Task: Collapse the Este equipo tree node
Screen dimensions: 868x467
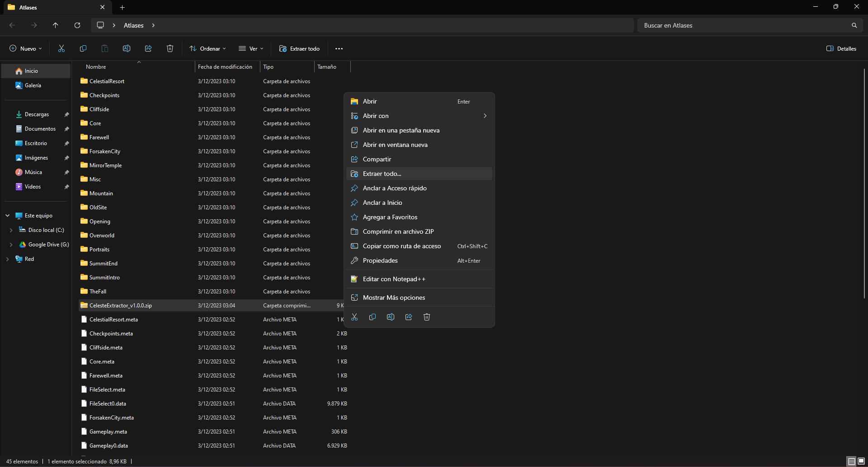Action: [8, 216]
